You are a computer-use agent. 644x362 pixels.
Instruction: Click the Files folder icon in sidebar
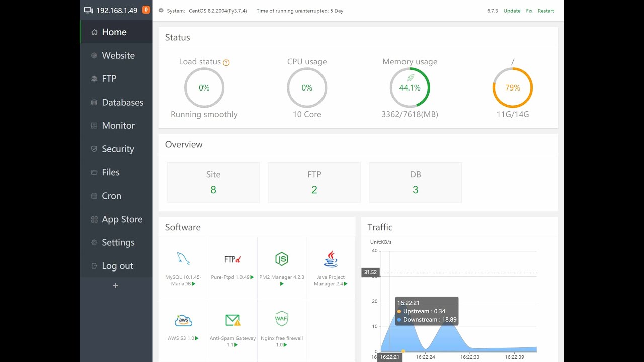tap(94, 172)
